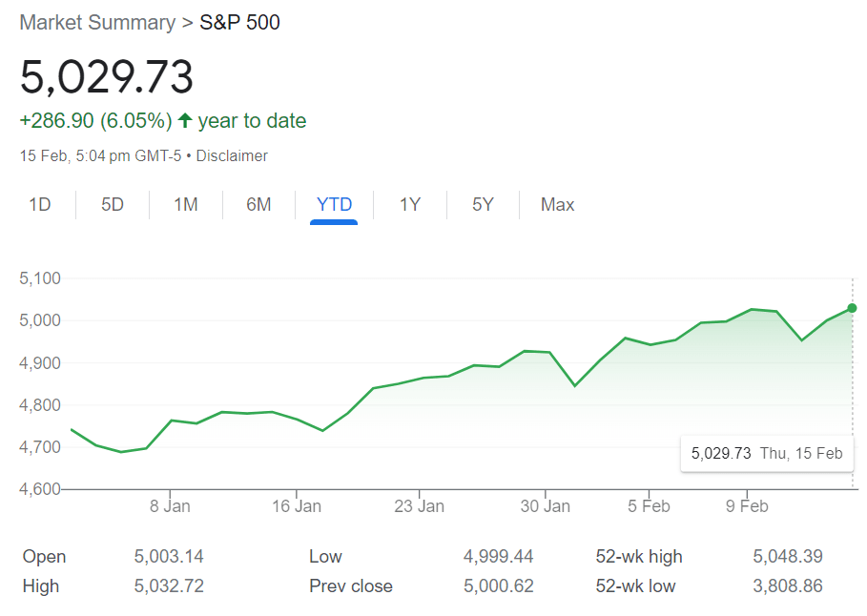Click the 30 Jan date marker
Image resolution: width=867 pixels, height=616 pixels.
(x=546, y=506)
